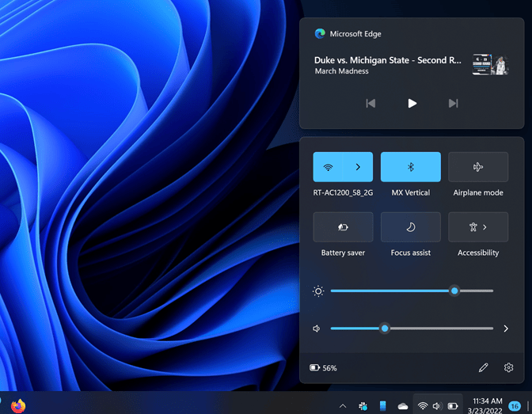Expand the Wi-Fi networks list chevron
Viewport: 532px width, 414px height.
[358, 167]
